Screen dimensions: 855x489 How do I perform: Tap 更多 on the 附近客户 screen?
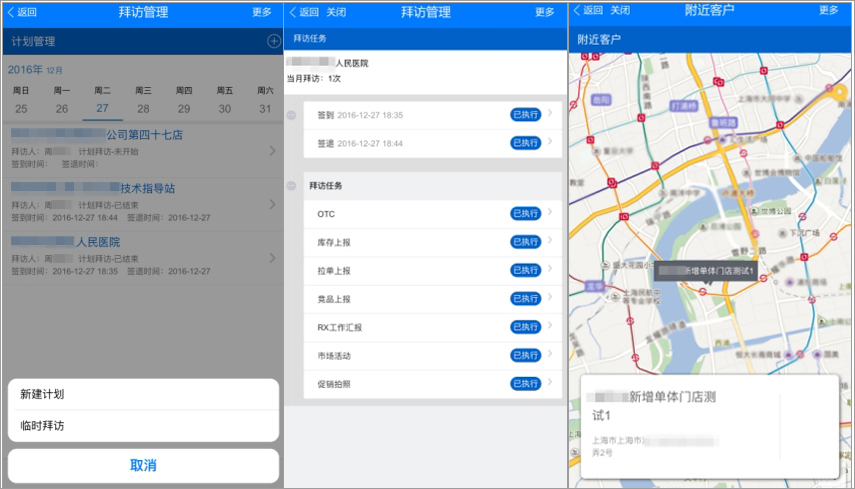[828, 10]
